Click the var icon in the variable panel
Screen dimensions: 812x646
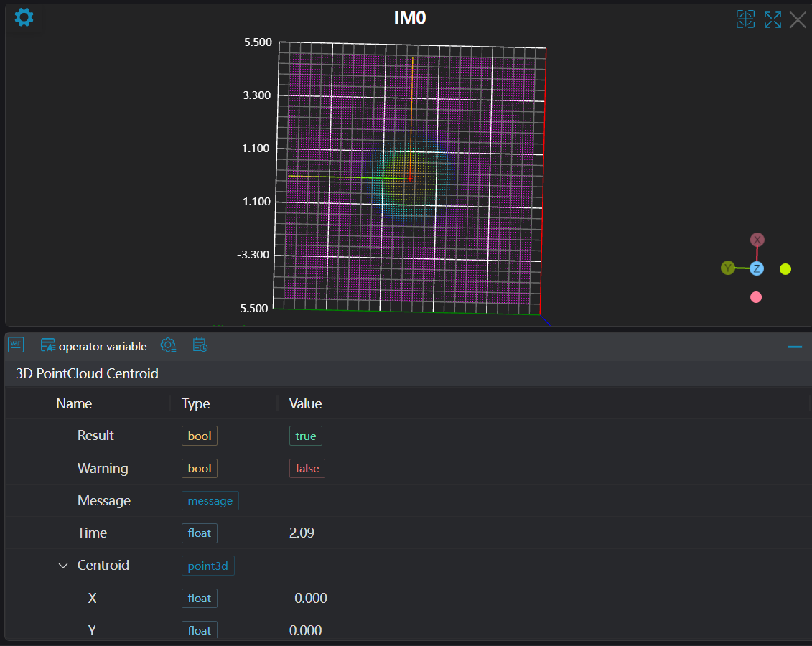[16, 345]
